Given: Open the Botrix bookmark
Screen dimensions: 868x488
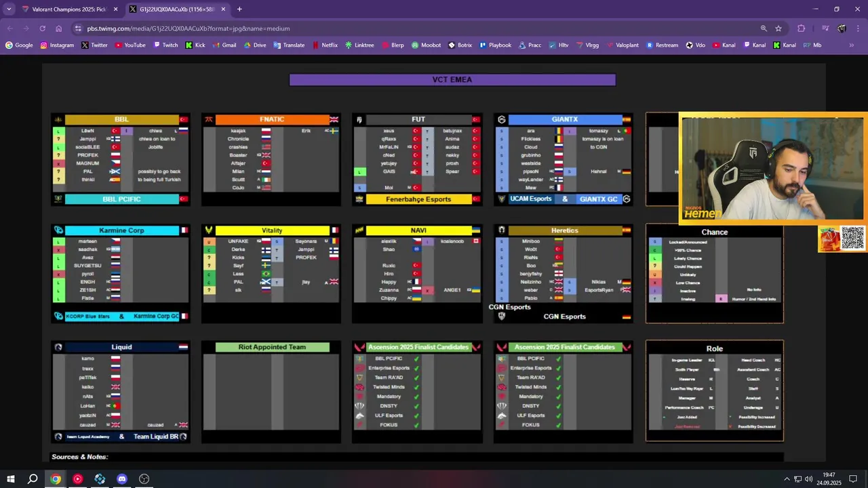Looking at the screenshot, I should coord(460,45).
